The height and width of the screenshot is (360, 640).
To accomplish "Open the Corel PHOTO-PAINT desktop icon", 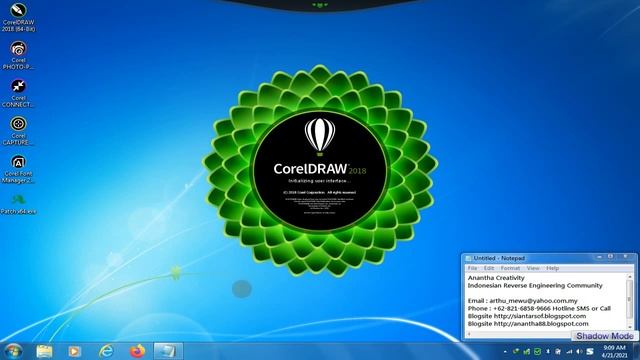I will tap(18, 55).
